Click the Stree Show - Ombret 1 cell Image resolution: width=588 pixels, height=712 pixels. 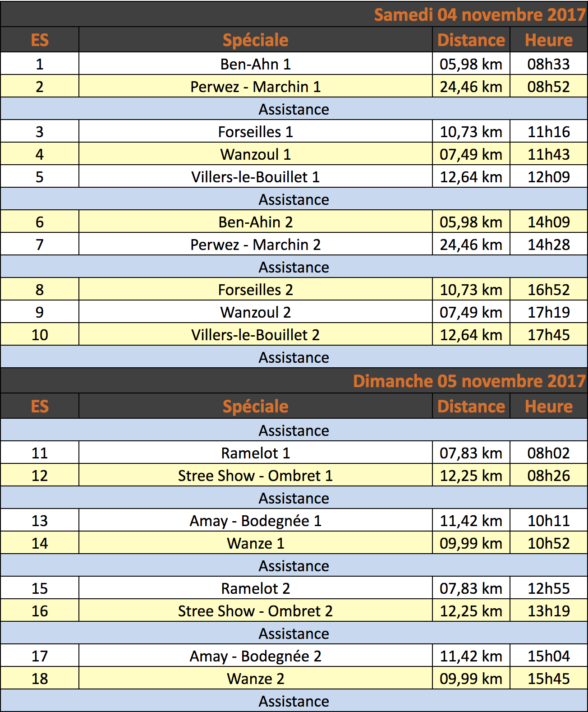point(255,475)
